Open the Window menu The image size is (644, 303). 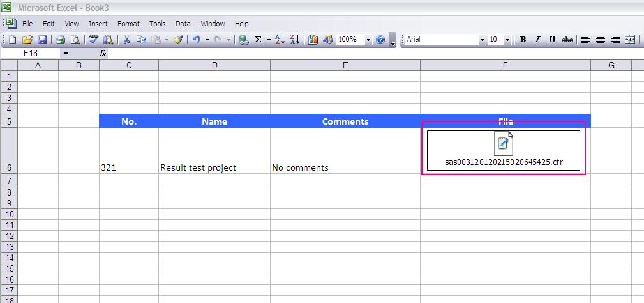213,24
